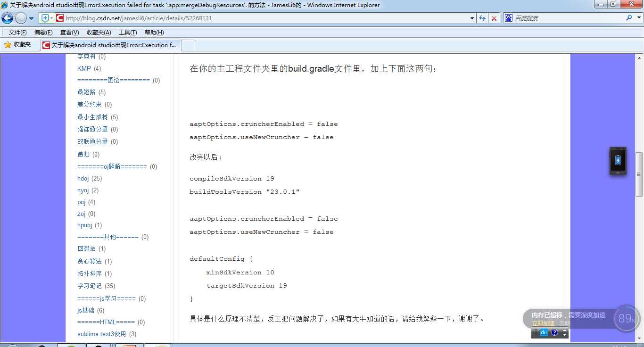Image resolution: width=644 pixels, height=347 pixels.
Task: Open the HTML separator category link
Action: (106, 322)
